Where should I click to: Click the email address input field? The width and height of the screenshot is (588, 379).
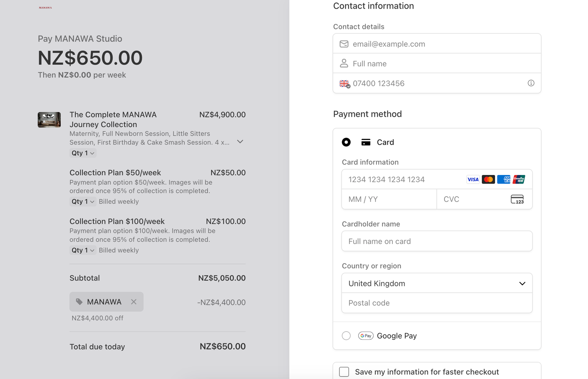tap(437, 44)
